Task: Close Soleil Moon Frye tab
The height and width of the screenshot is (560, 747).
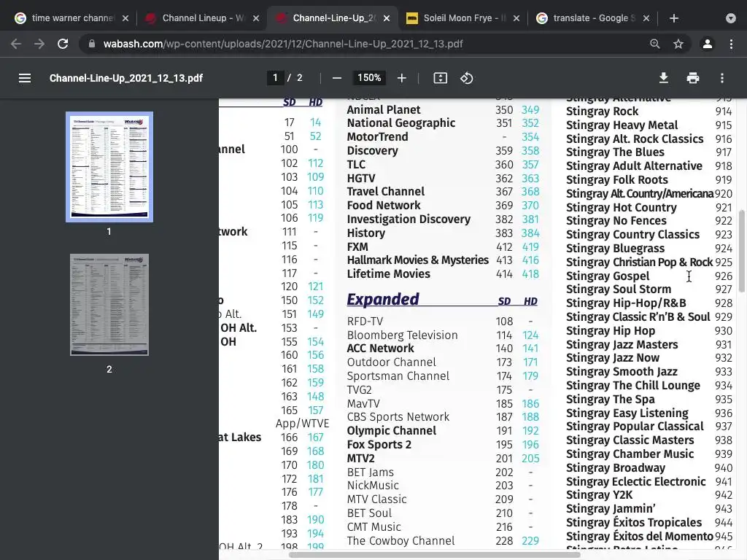Action: [x=516, y=18]
